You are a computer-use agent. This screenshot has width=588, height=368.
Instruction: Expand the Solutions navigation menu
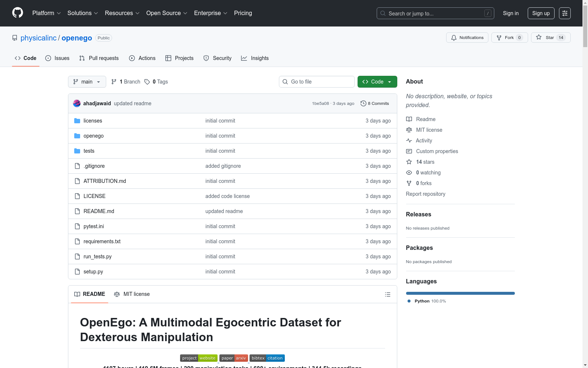point(83,13)
